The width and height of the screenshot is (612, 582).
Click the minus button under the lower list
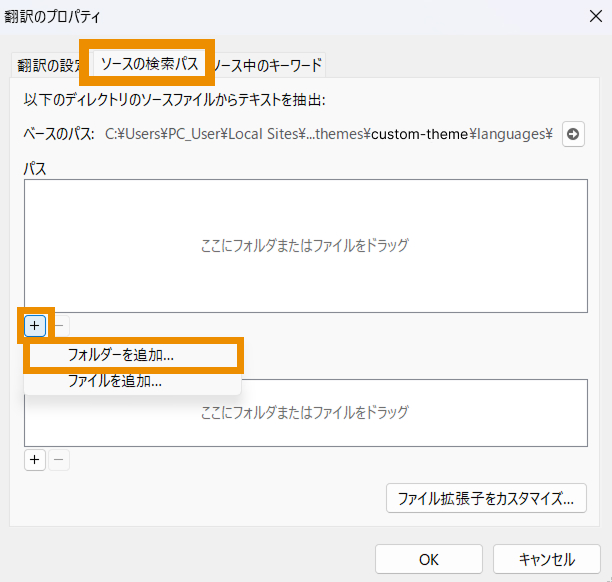(x=60, y=459)
